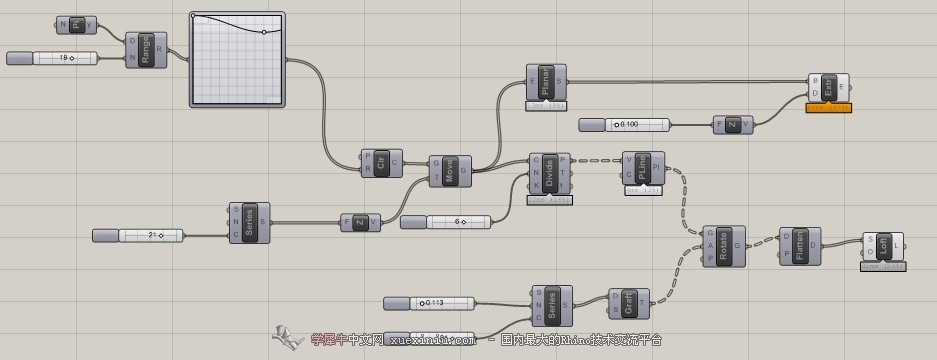Select the Rotate component

click(724, 246)
